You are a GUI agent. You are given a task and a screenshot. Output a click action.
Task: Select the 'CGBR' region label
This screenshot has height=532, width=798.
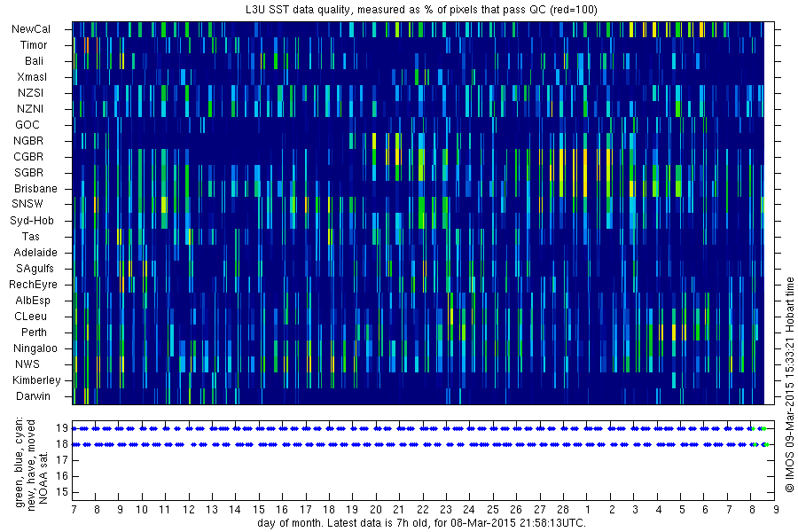tap(28, 156)
